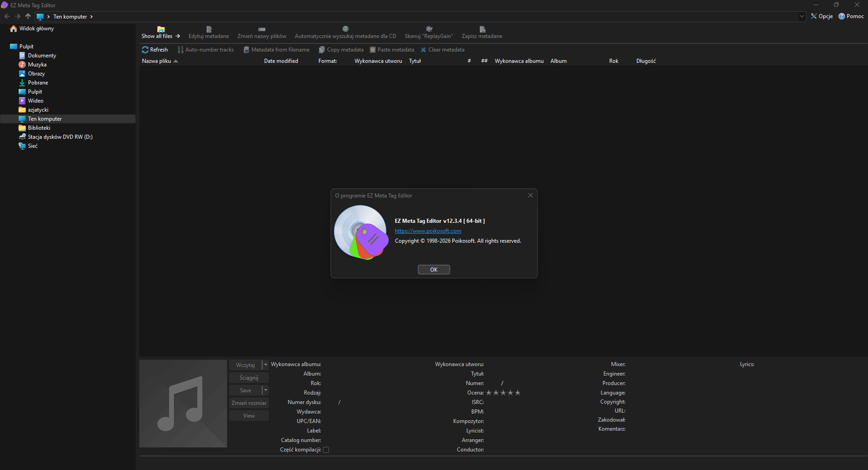Sort by Nazwa pliku column
The image size is (868, 470).
tap(157, 61)
